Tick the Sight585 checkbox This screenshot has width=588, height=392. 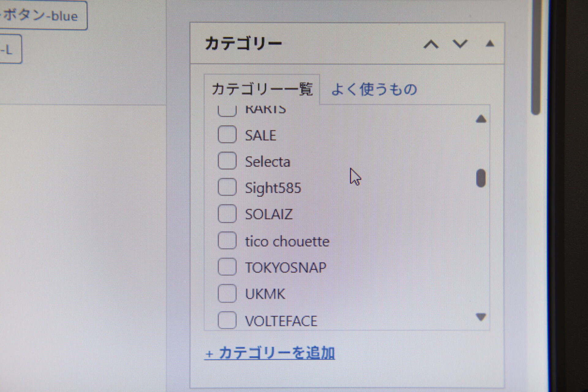(227, 187)
